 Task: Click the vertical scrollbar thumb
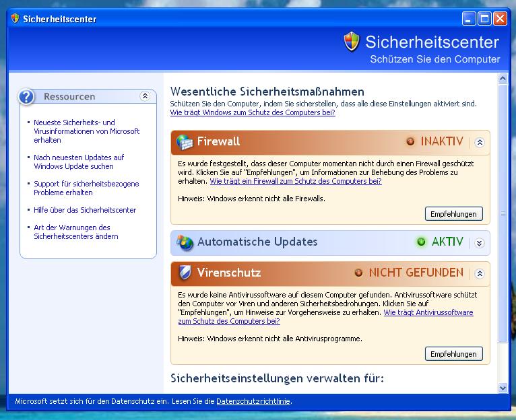click(503, 213)
